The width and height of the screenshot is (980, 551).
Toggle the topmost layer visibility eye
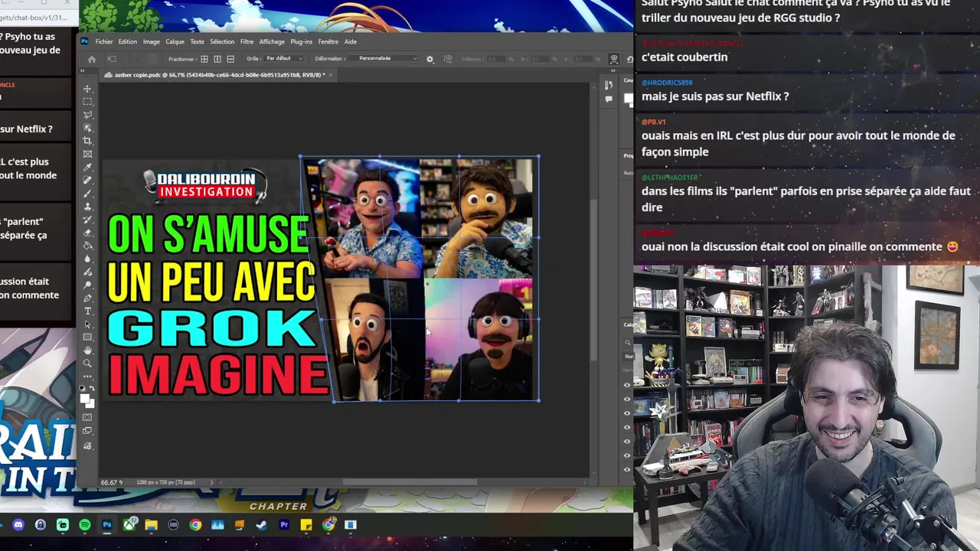pos(627,385)
